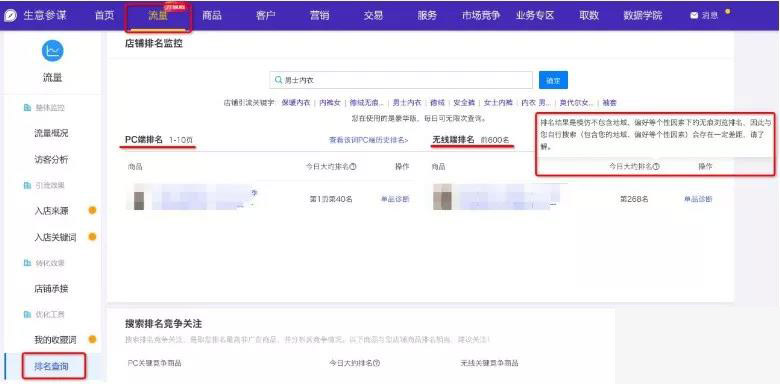
Task: Select keyword 袖套
Action: pyautogui.click(x=609, y=103)
